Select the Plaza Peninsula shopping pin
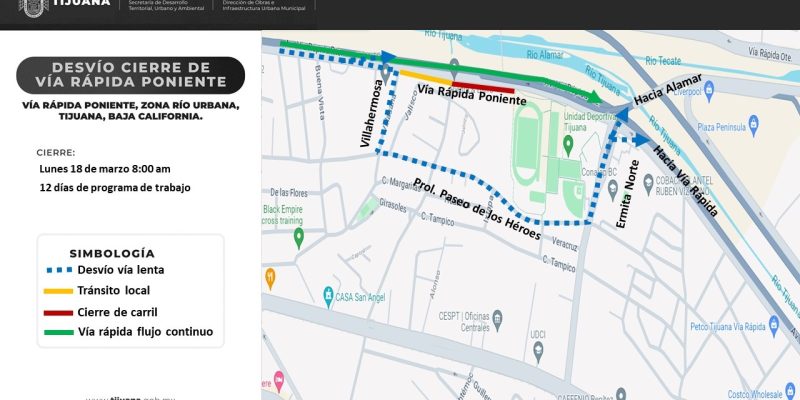800x400 pixels. coord(753,125)
